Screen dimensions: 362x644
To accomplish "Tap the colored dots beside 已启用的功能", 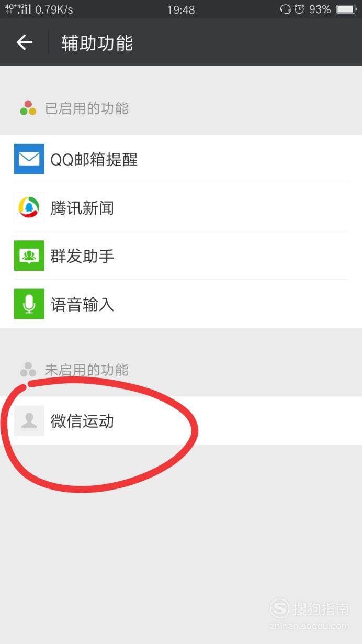I will click(28, 108).
